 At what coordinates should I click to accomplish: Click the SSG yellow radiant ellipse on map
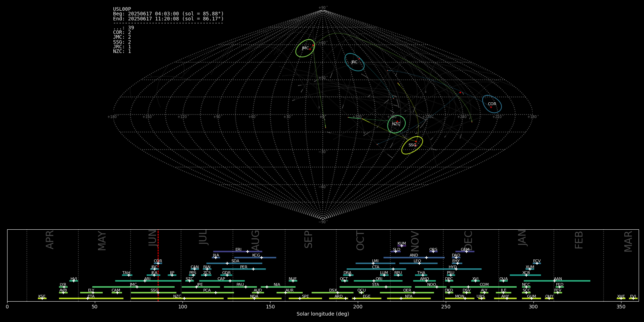[412, 145]
